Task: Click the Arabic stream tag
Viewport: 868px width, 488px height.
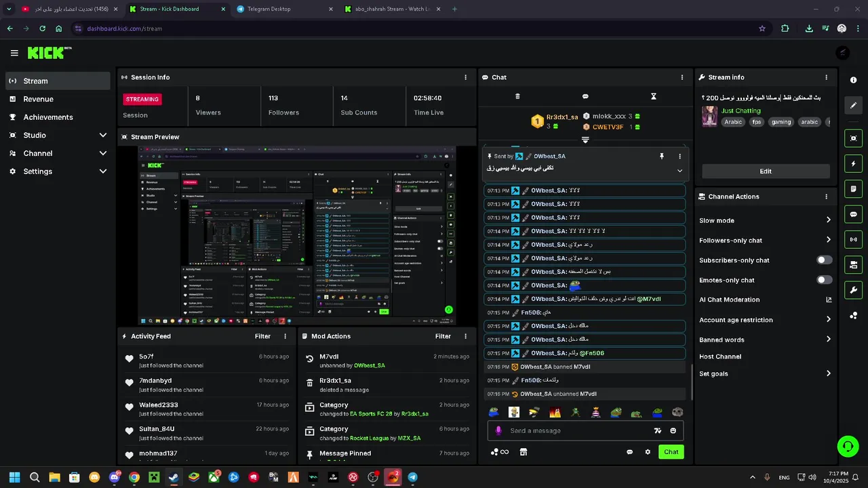Action: [733, 122]
